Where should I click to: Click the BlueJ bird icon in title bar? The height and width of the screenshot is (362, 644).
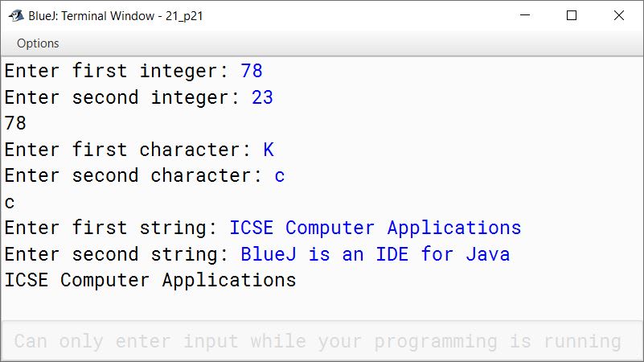[16, 15]
